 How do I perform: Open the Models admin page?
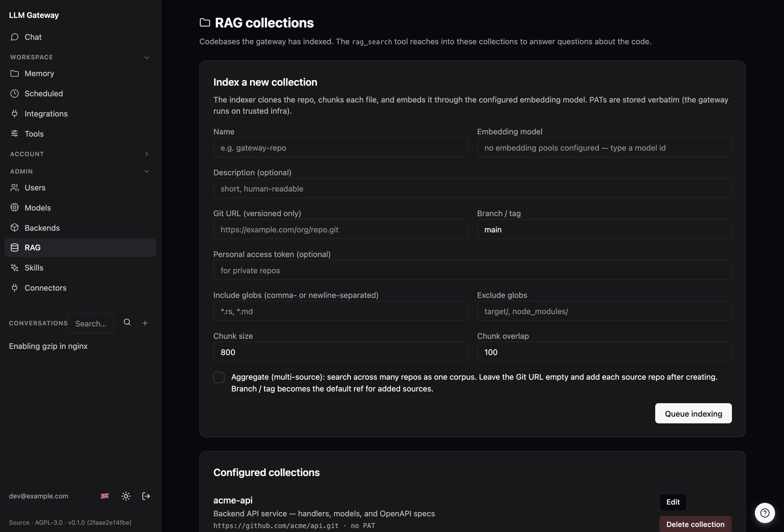[80, 208]
